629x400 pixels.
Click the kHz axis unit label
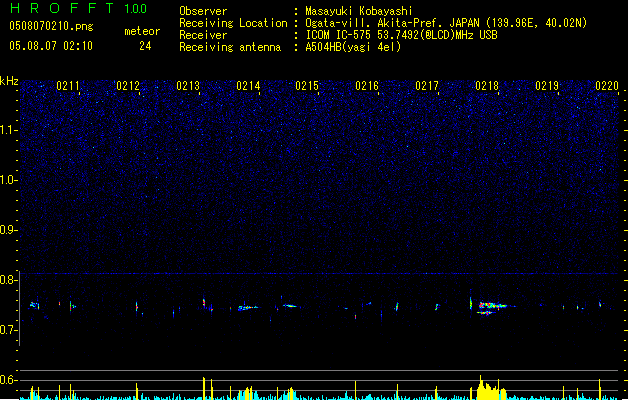[x=9, y=81]
